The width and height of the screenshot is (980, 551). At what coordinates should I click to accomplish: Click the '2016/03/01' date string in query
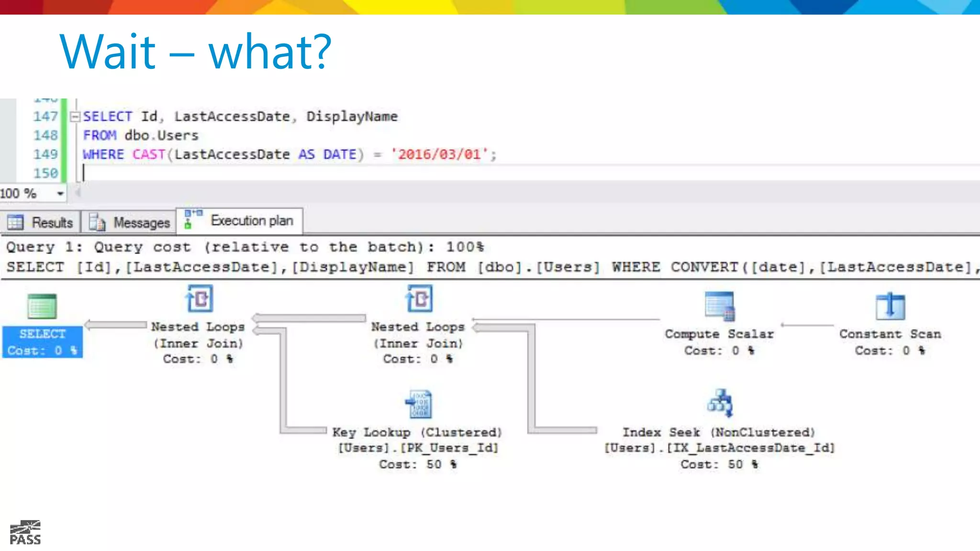coord(439,154)
